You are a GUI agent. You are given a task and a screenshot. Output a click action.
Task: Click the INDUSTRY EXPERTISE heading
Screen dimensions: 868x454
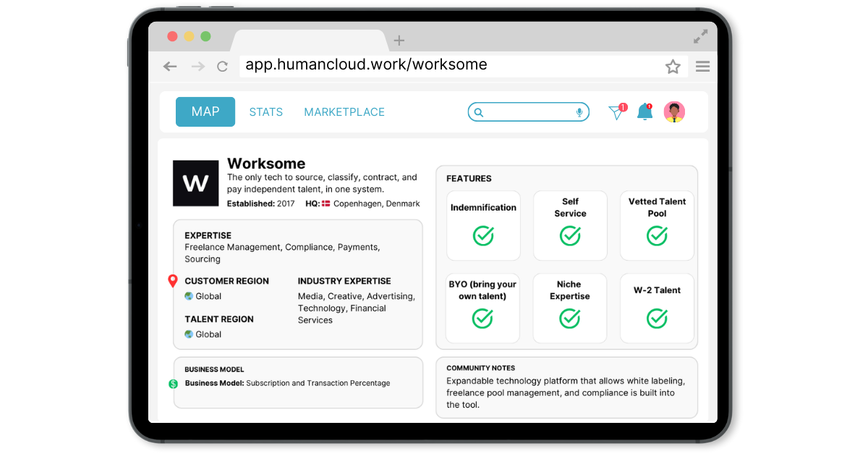pos(344,281)
